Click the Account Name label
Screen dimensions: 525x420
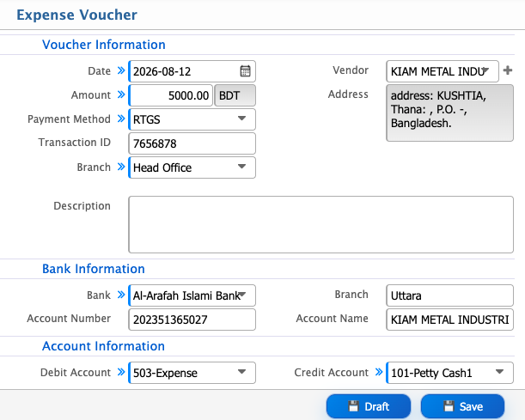pos(333,319)
